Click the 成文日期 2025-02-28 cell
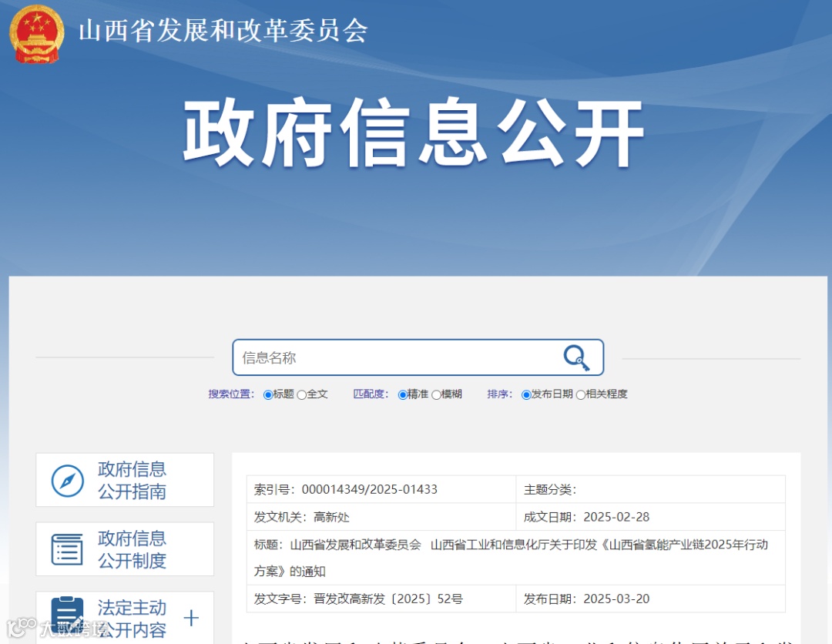The width and height of the screenshot is (832, 644). click(x=650, y=517)
